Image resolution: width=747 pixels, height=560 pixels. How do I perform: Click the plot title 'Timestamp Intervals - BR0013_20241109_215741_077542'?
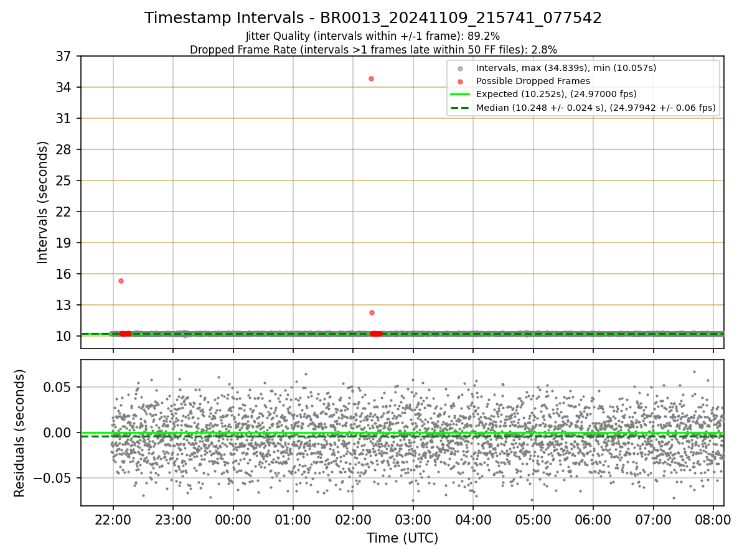(x=373, y=18)
